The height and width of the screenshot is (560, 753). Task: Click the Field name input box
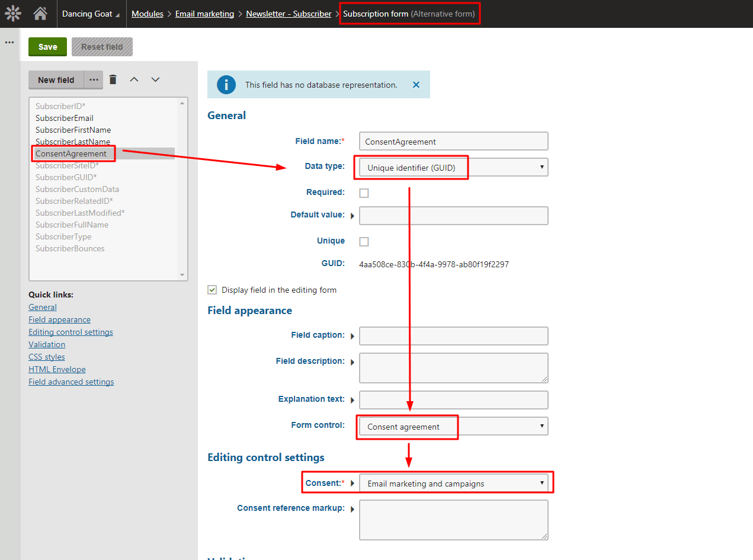[454, 141]
